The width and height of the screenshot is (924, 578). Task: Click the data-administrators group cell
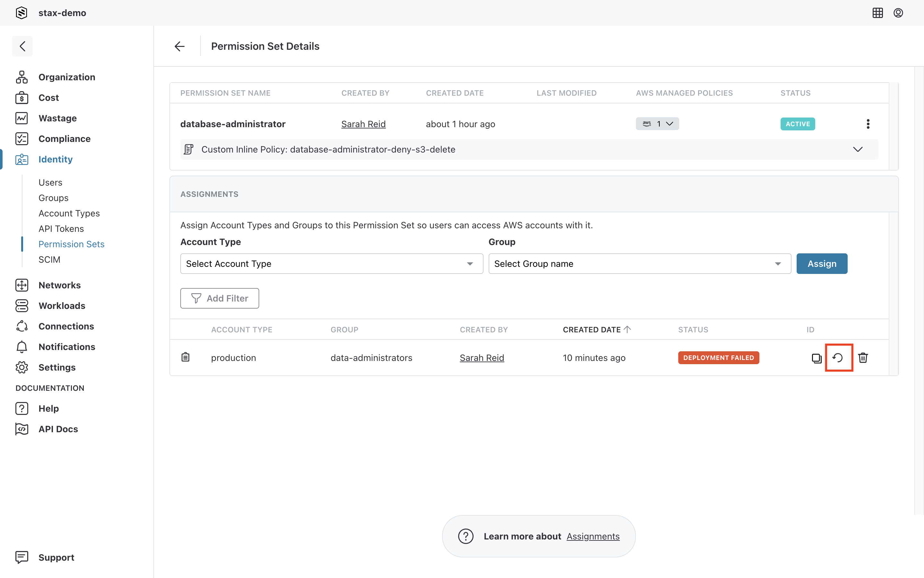click(x=371, y=358)
